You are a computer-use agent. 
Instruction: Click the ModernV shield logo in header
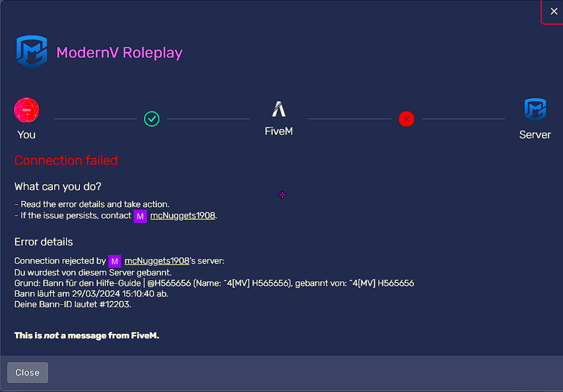32,52
